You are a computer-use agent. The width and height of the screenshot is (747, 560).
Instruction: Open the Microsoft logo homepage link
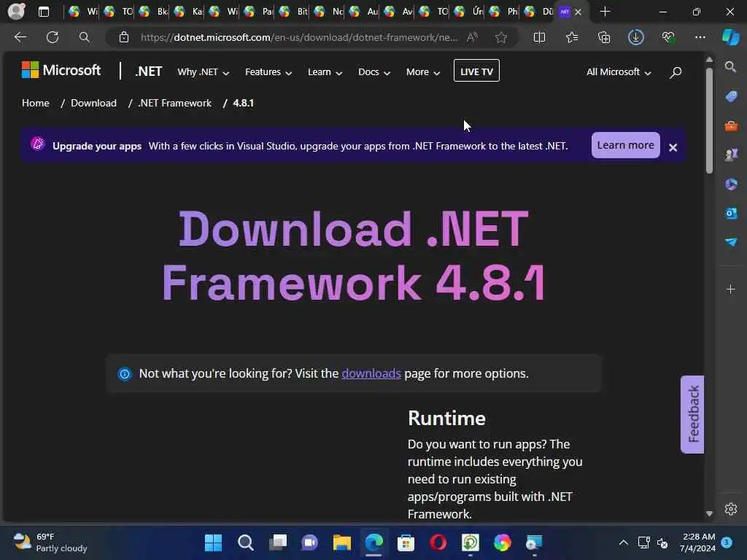(61, 70)
